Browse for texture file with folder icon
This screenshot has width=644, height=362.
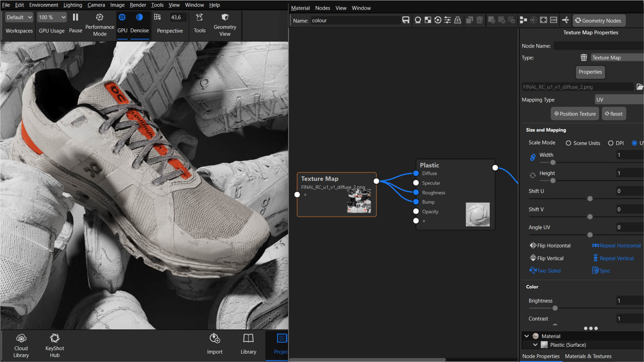coord(640,87)
